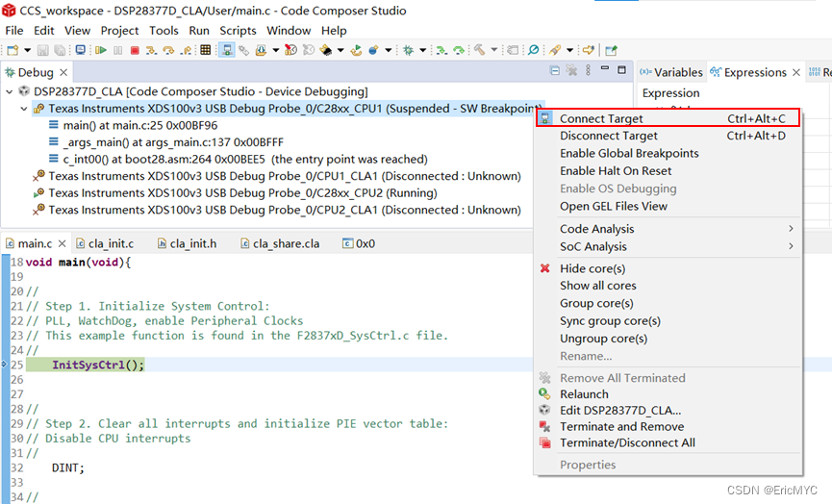This screenshot has width=832, height=504.
Task: Choose Relaunch in context menu
Action: 668,394
